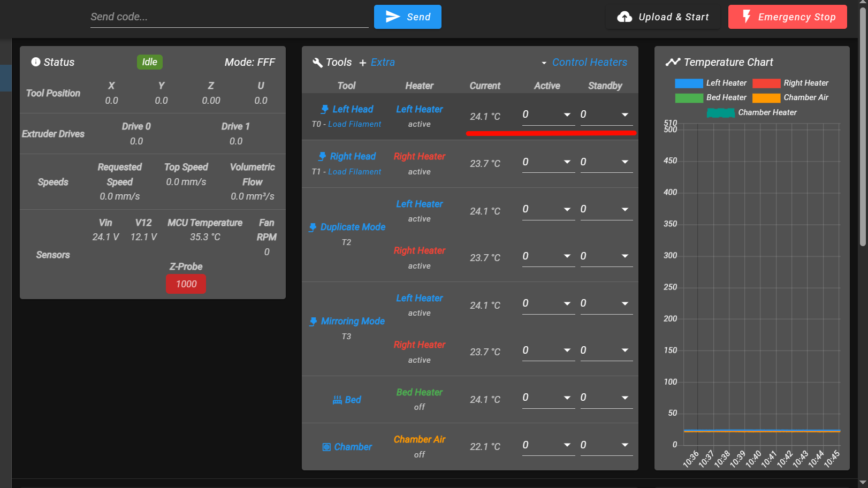The height and width of the screenshot is (488, 868).
Task: Toggle the Chamber Air heater state
Action: pos(420,439)
